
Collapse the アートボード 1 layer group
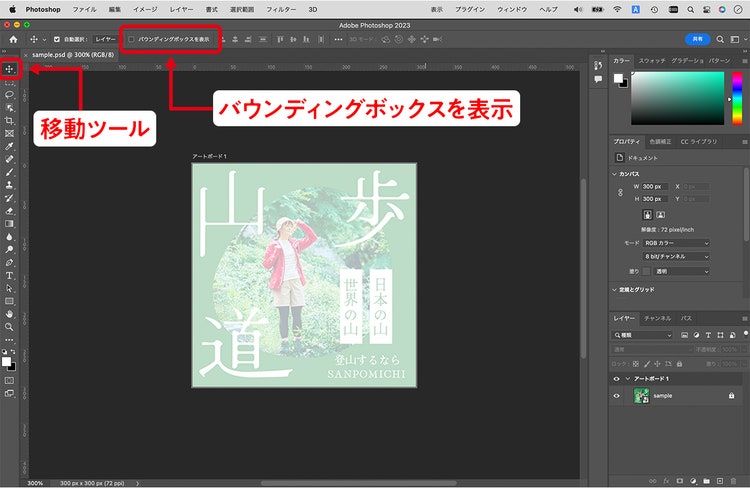click(628, 378)
